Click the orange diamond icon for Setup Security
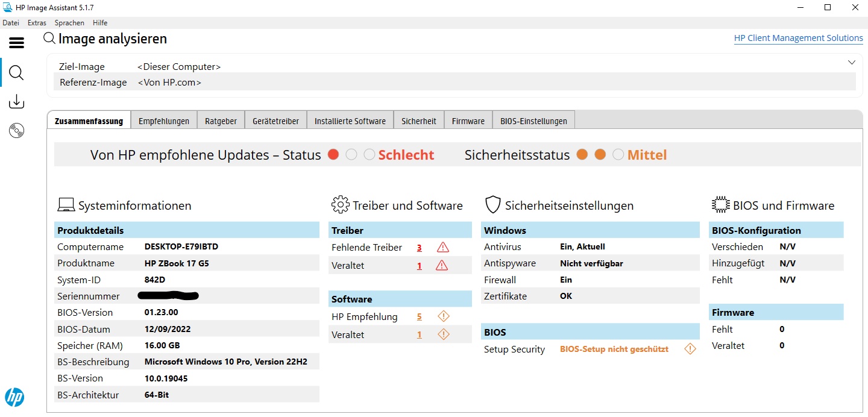 [690, 349]
